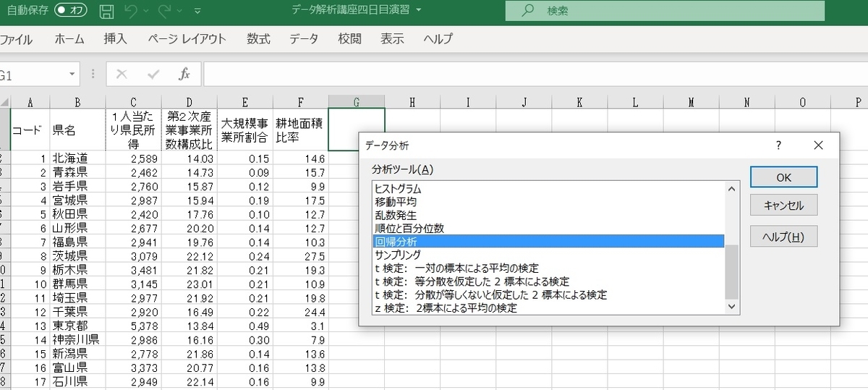Click the analysis list scrollbar thumb
Viewport: 868px width, 390px height.
pyautogui.click(x=732, y=272)
